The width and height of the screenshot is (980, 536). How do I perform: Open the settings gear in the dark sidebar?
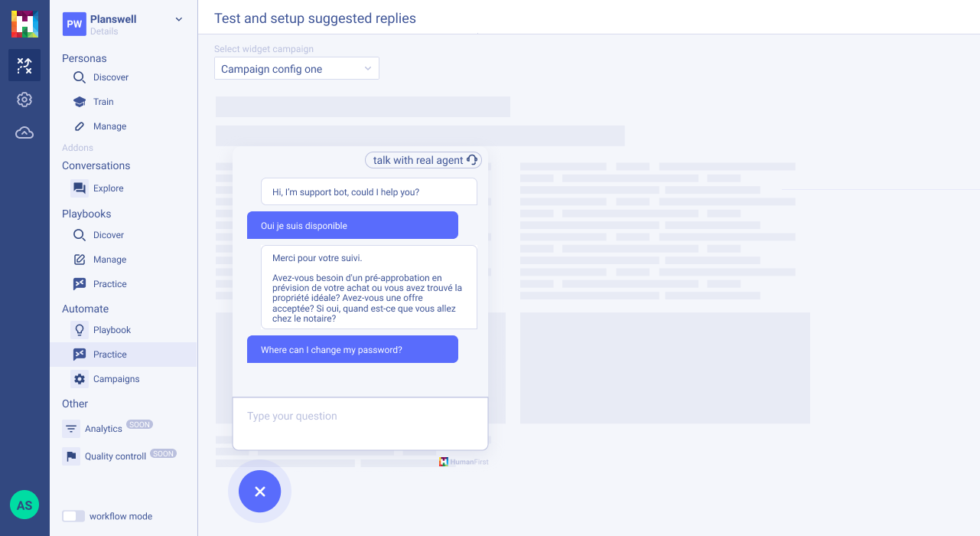coord(24,99)
